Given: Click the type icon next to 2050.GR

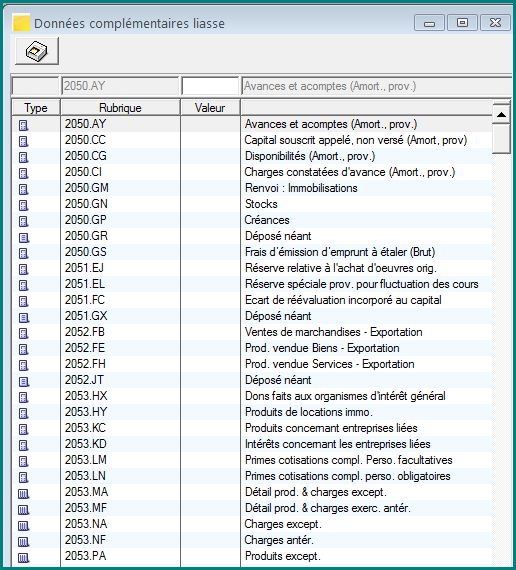Looking at the screenshot, I should click(24, 237).
